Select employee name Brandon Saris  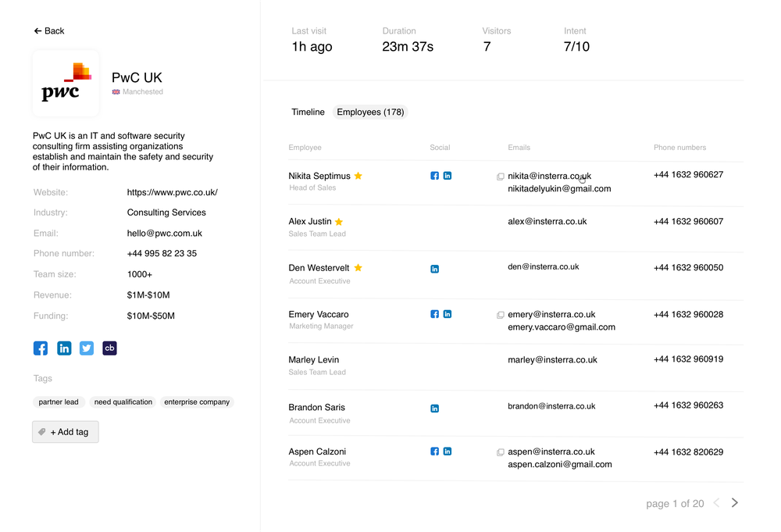click(x=317, y=407)
